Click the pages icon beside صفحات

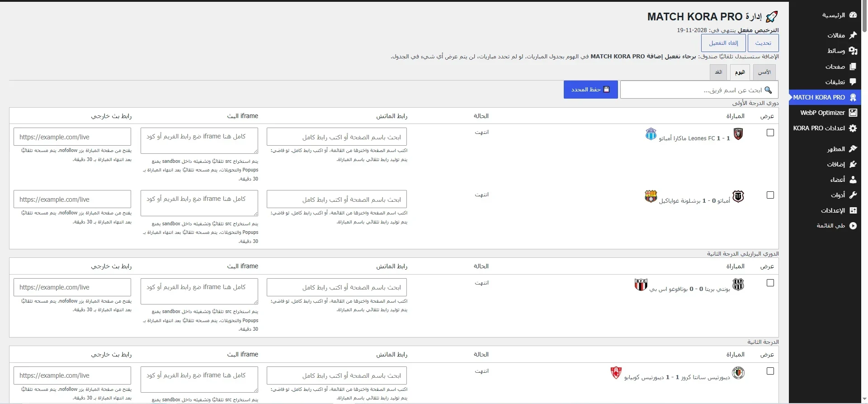coord(853,67)
